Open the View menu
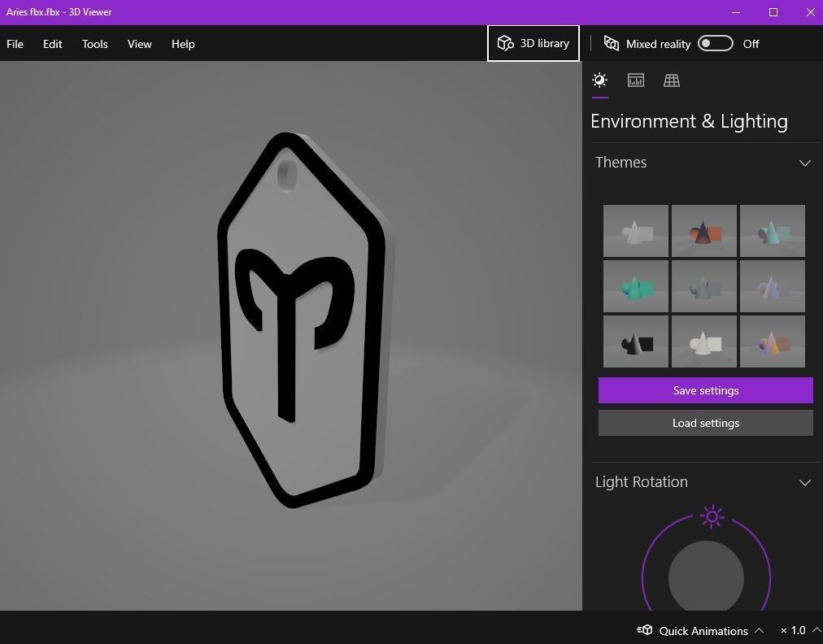 click(139, 44)
